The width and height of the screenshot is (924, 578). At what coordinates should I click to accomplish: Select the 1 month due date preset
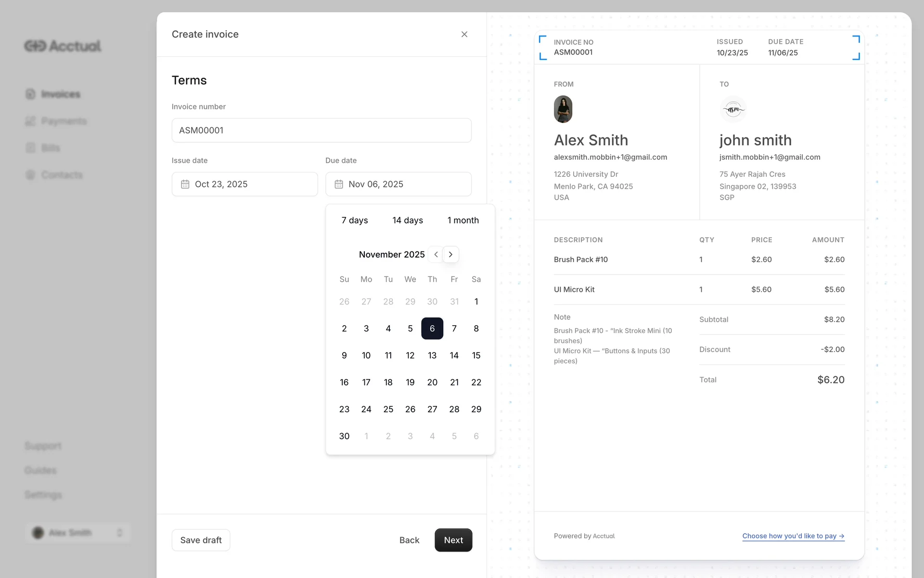coord(463,220)
